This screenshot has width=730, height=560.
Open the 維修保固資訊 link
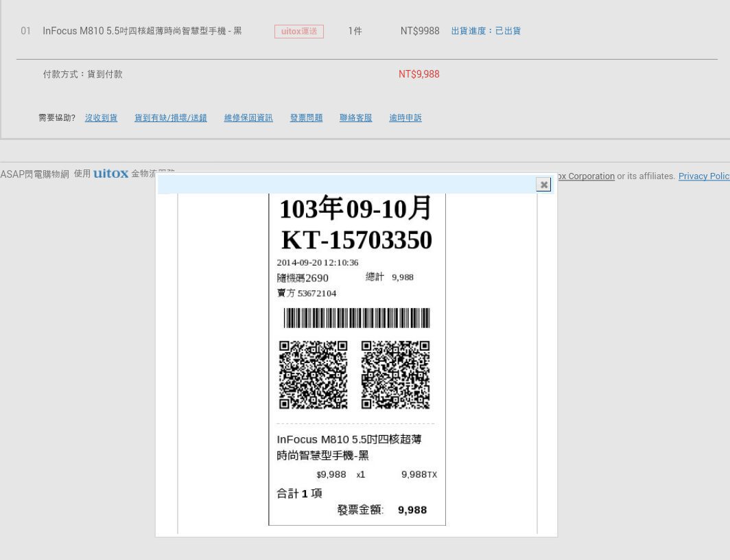pyautogui.click(x=248, y=118)
